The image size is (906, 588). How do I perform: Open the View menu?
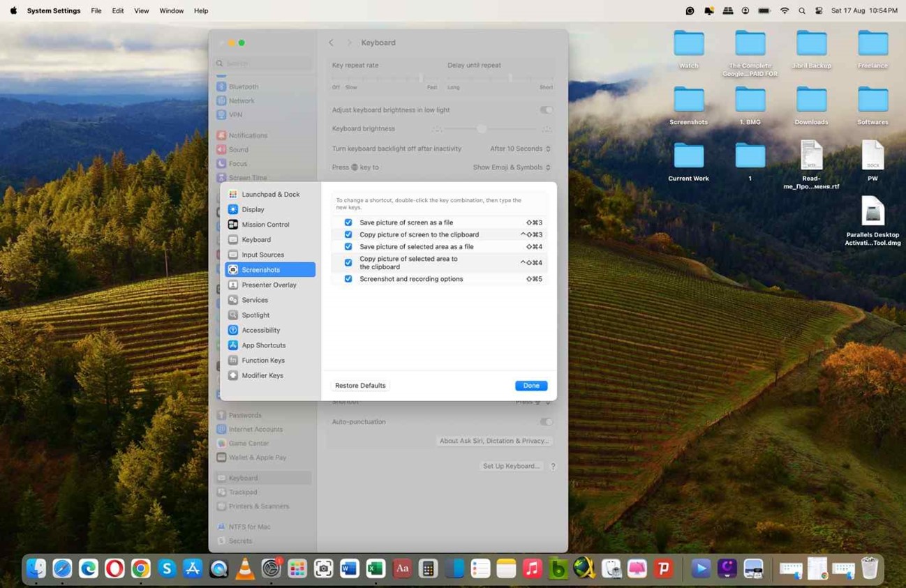(x=142, y=10)
